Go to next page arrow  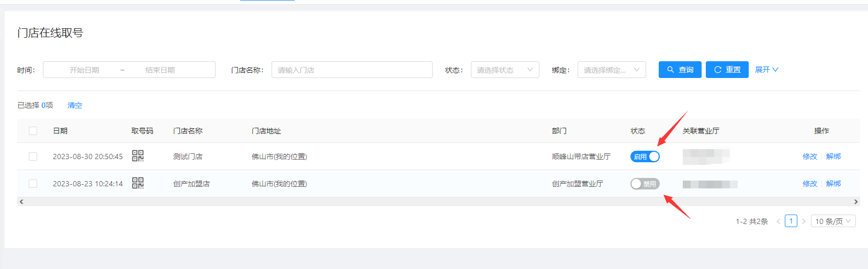804,221
